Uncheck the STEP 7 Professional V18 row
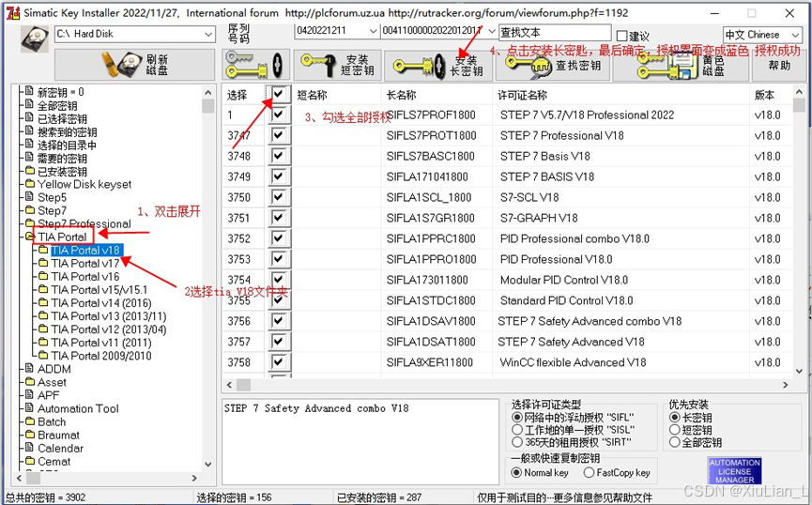This screenshot has height=505, width=812. coord(279,134)
